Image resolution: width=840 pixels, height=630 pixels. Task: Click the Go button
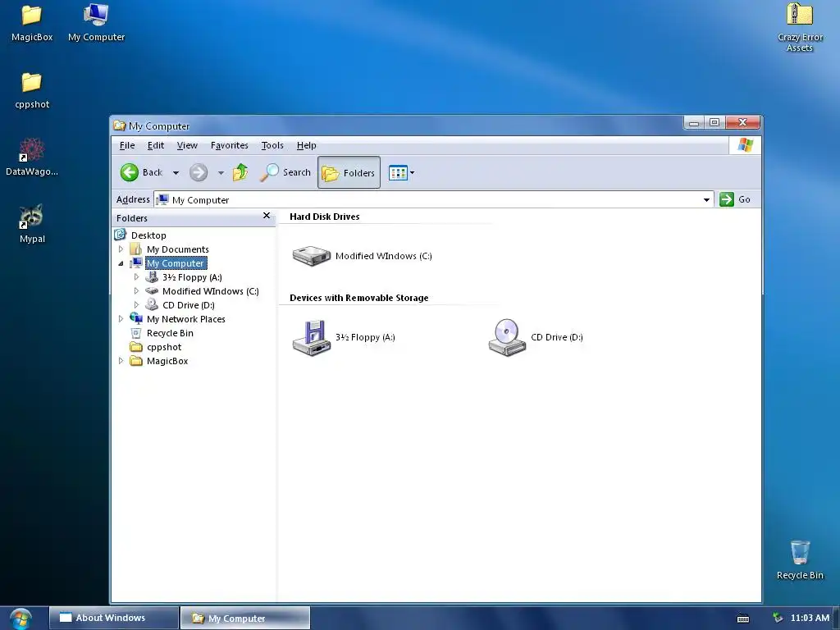pos(734,199)
